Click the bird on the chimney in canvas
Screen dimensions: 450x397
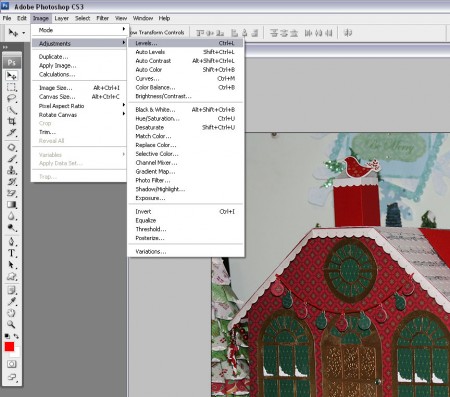coord(361,167)
